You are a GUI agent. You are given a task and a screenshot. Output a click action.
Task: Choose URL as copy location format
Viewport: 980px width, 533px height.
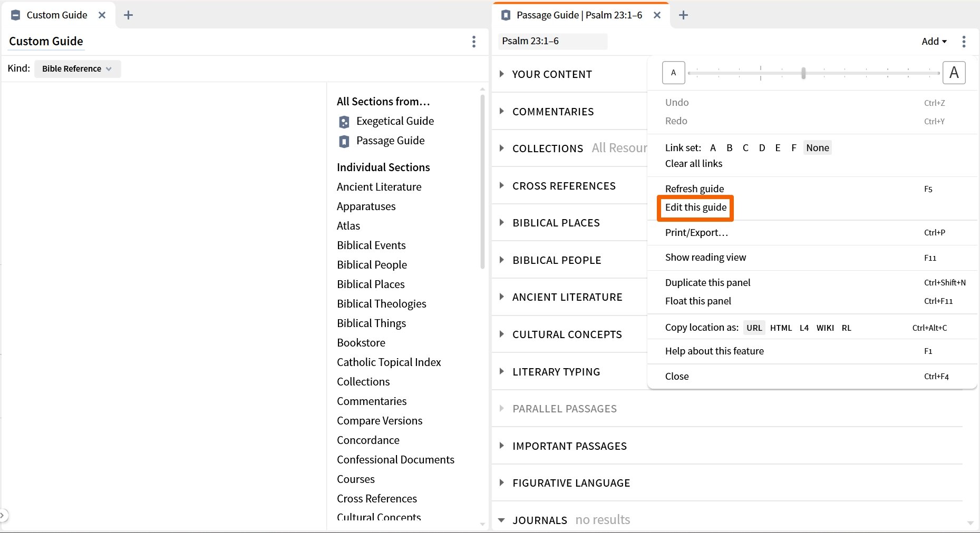pos(754,328)
